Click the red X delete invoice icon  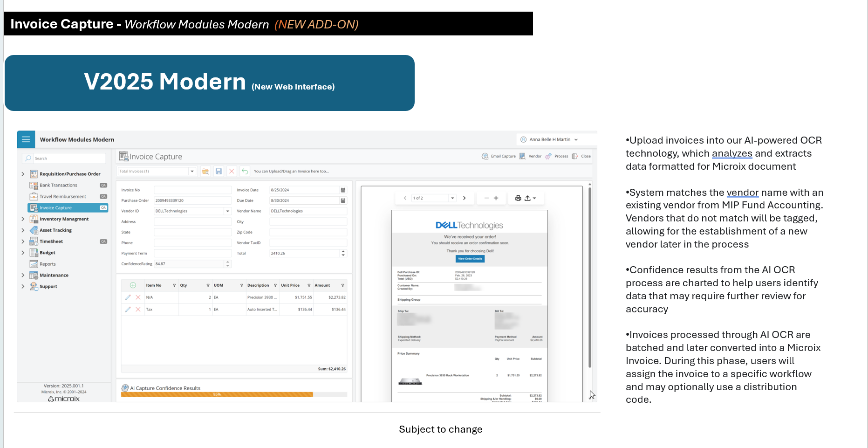pyautogui.click(x=232, y=172)
